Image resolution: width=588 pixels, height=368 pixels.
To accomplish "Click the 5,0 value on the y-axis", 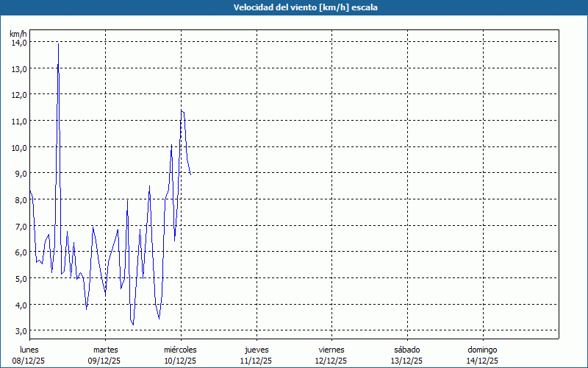I will click(21, 279).
